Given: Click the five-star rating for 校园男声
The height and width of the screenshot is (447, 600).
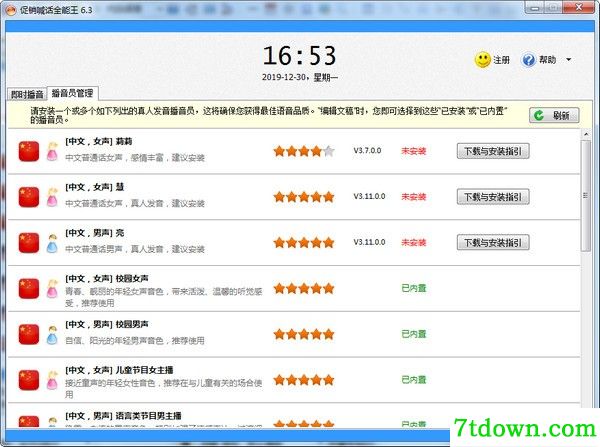Looking at the screenshot, I should (304, 334).
